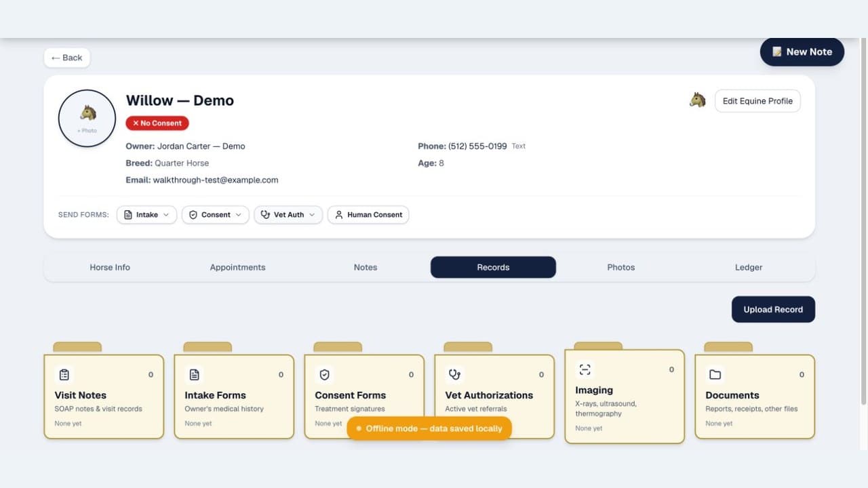View the Photos tab
Image resolution: width=868 pixels, height=488 pixels.
click(621, 267)
